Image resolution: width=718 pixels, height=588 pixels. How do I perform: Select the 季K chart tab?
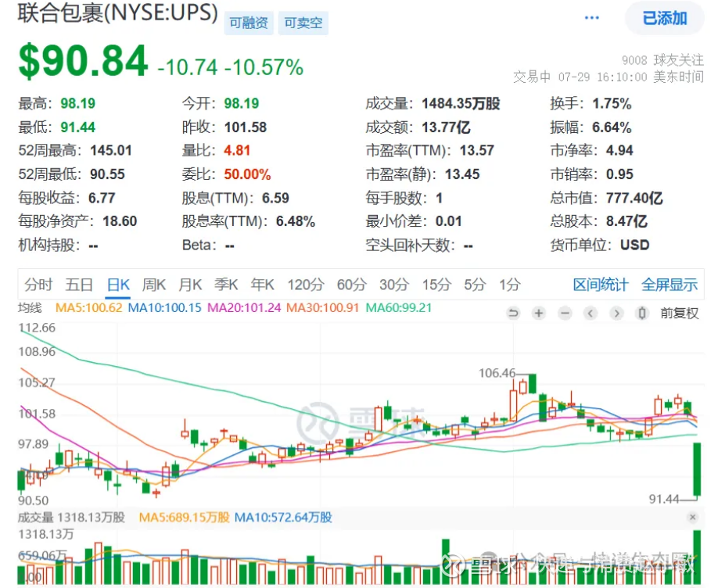[x=226, y=285]
